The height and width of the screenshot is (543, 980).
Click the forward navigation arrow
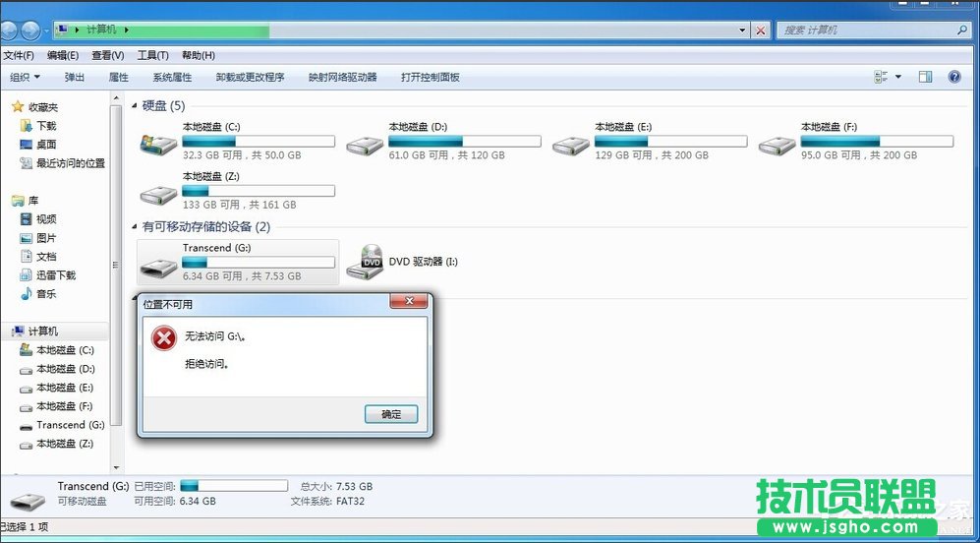coord(30,30)
